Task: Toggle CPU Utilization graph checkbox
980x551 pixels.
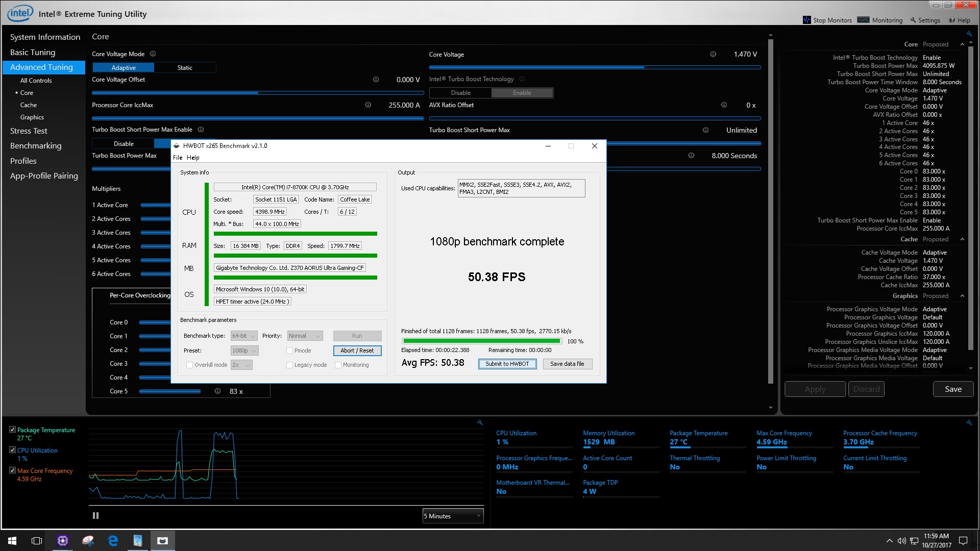Action: (12, 450)
